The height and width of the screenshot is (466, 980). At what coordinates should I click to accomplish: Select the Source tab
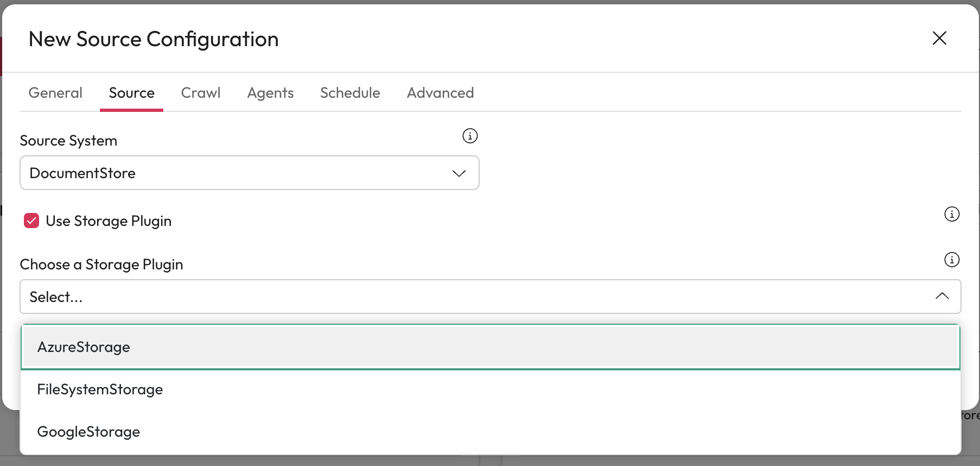[x=131, y=93]
